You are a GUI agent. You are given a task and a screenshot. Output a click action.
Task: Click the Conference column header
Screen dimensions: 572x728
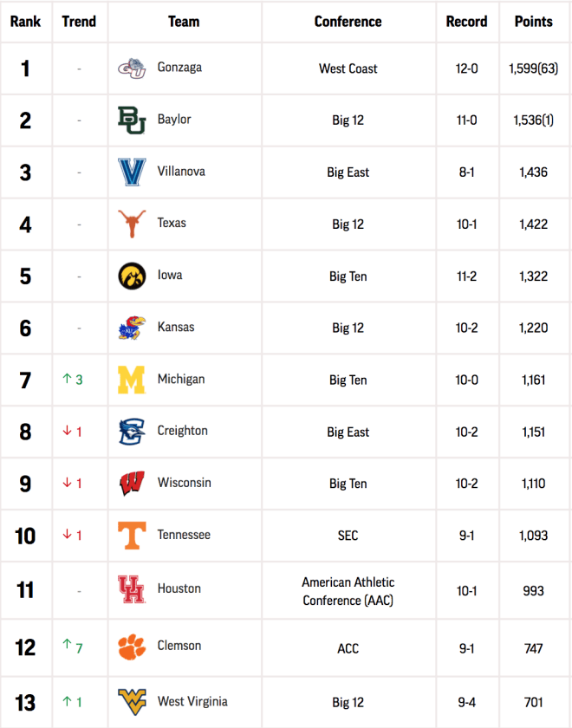click(x=348, y=22)
